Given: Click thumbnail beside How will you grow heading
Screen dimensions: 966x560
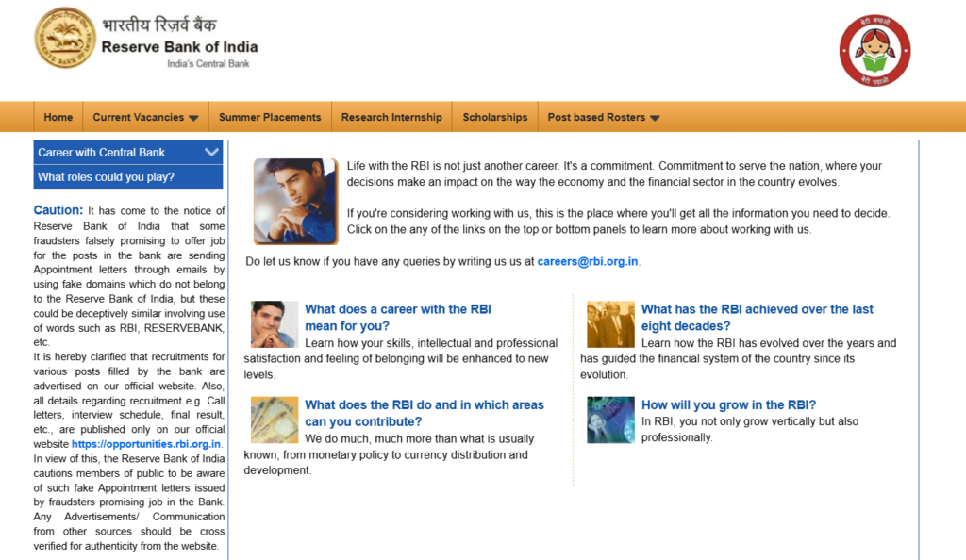Looking at the screenshot, I should click(x=610, y=420).
